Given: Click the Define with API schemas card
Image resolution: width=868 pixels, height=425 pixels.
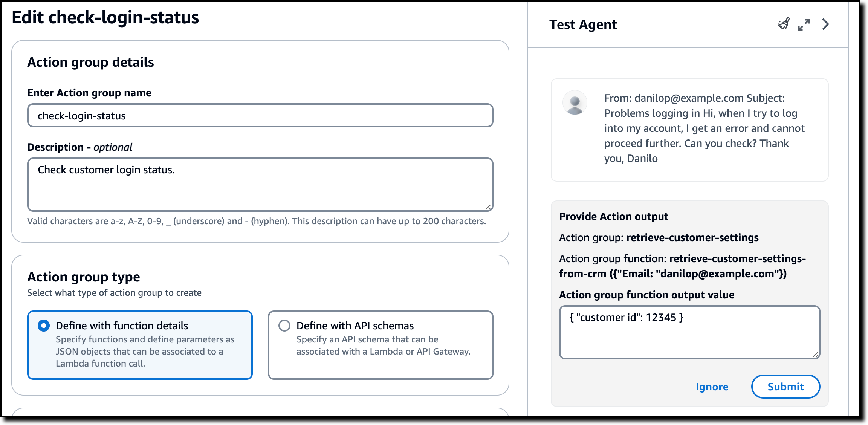Looking at the screenshot, I should pos(381,345).
